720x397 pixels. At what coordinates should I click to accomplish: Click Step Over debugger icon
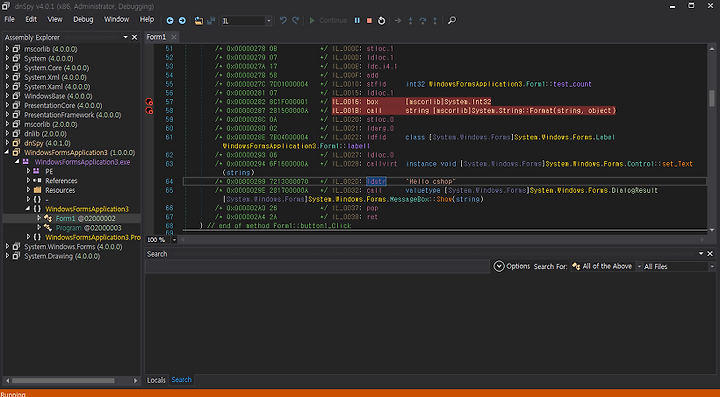pos(422,21)
